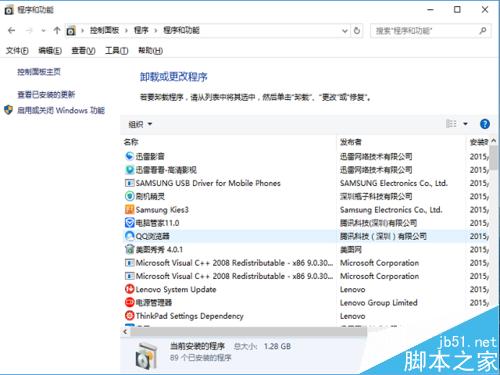Click the installed programs details icon

click(x=146, y=356)
